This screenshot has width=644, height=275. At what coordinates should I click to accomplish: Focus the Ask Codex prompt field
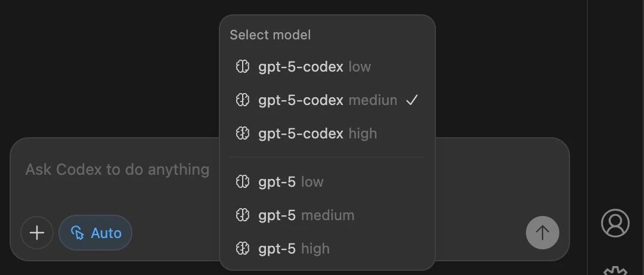point(117,170)
